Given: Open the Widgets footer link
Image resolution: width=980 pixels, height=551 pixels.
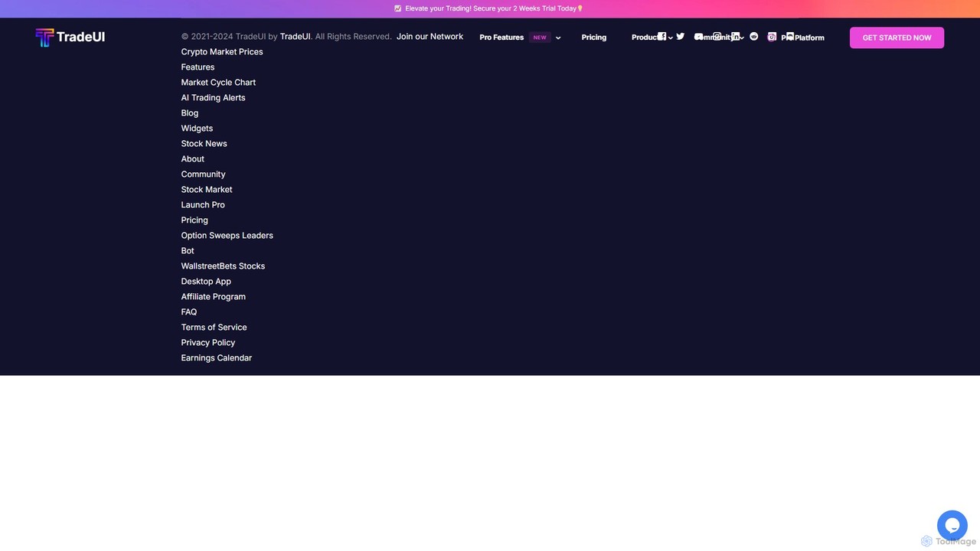Looking at the screenshot, I should click(197, 129).
